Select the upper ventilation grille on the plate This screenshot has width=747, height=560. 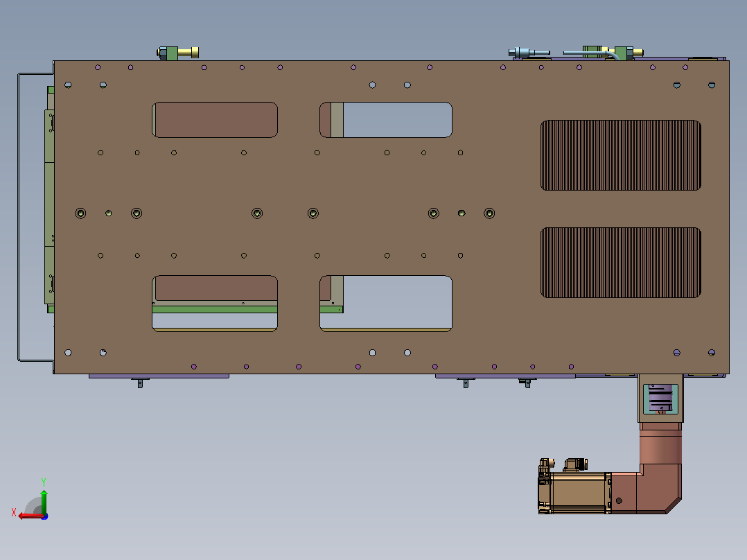point(621,155)
